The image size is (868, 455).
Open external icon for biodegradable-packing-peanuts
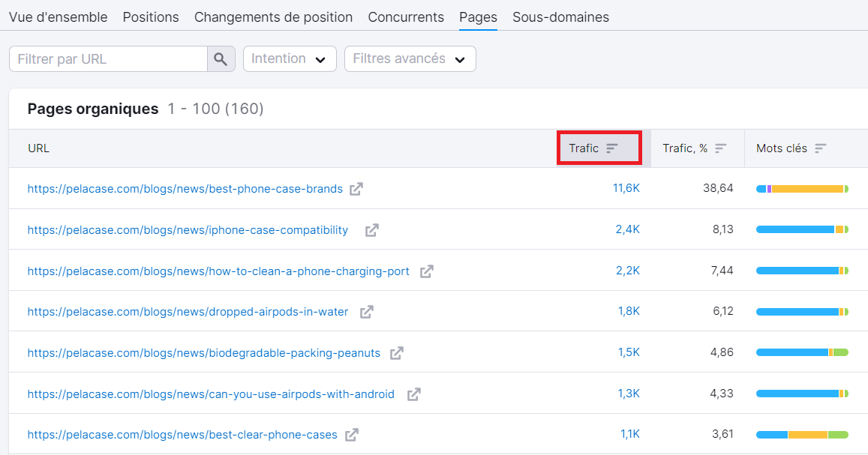397,353
